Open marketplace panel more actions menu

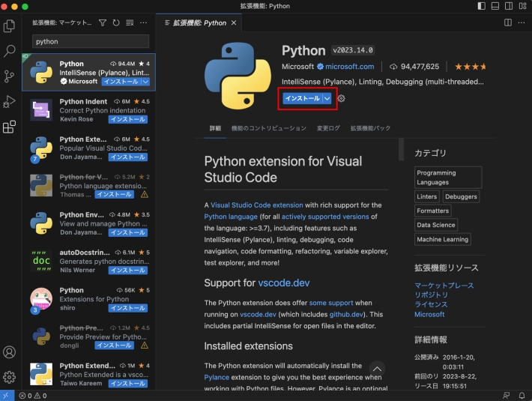click(x=144, y=22)
